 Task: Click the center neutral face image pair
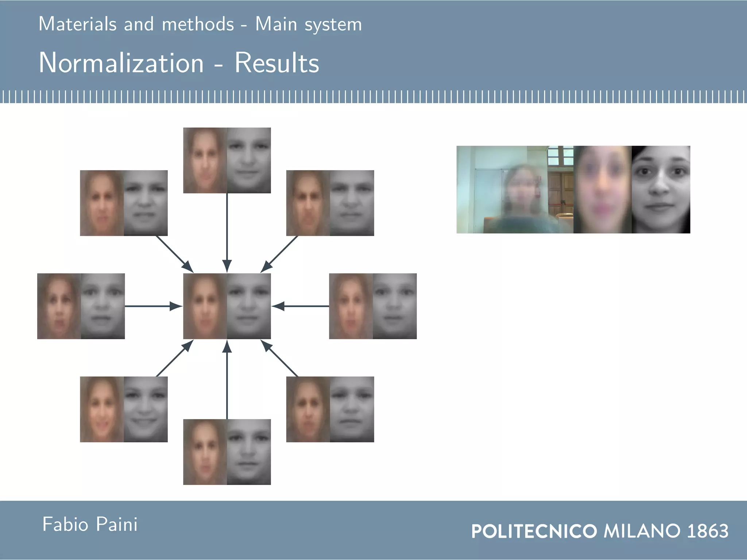[227, 306]
